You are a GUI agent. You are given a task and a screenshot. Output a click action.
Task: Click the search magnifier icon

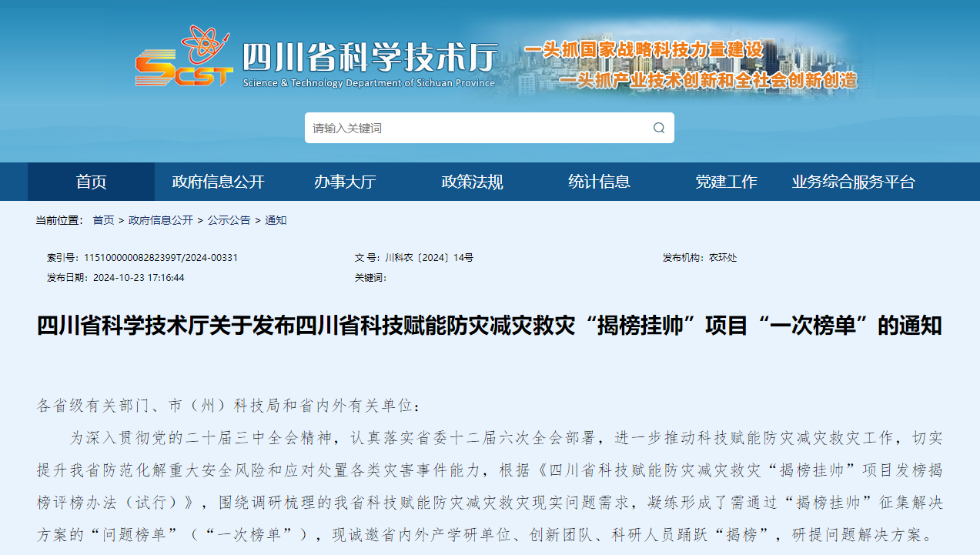659,128
